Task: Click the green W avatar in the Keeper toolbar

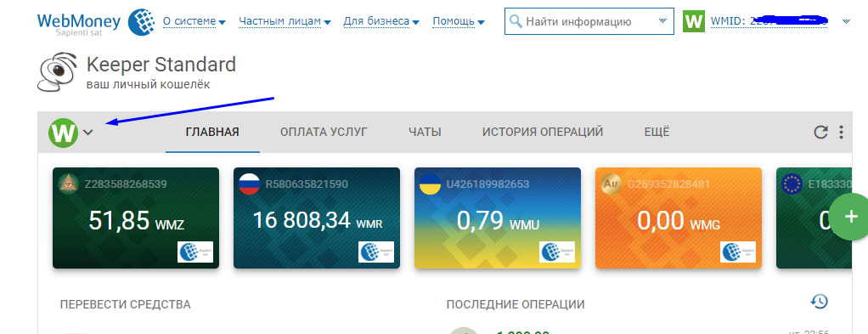Action: pyautogui.click(x=63, y=133)
